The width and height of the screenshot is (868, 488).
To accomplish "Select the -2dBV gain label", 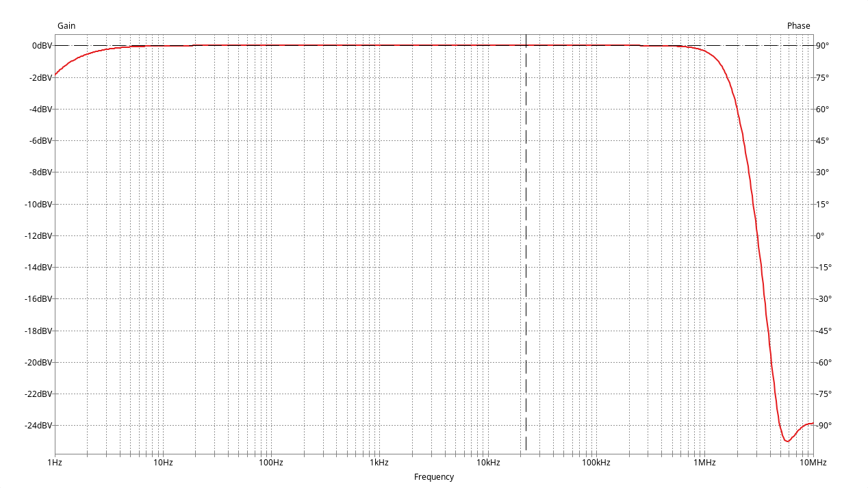I will 40,77.
